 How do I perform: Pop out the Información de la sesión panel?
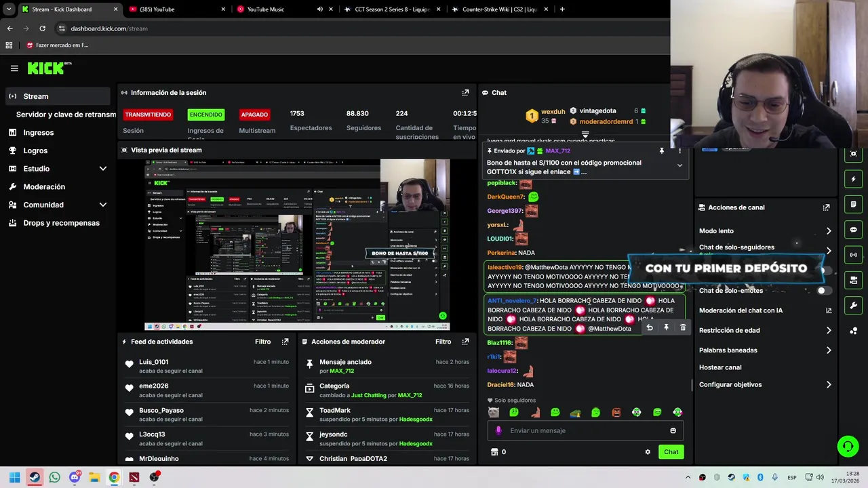tap(465, 93)
